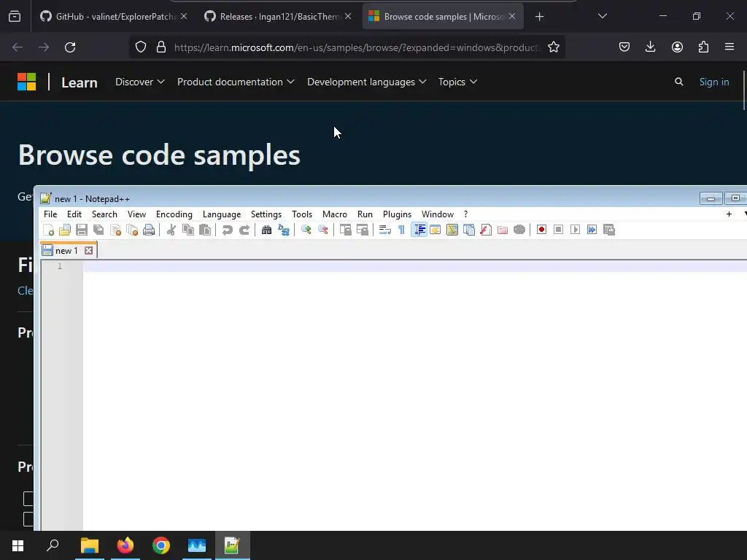Screen dimensions: 747x560
Task: Run the macro multiple times icon
Action: pyautogui.click(x=592, y=230)
